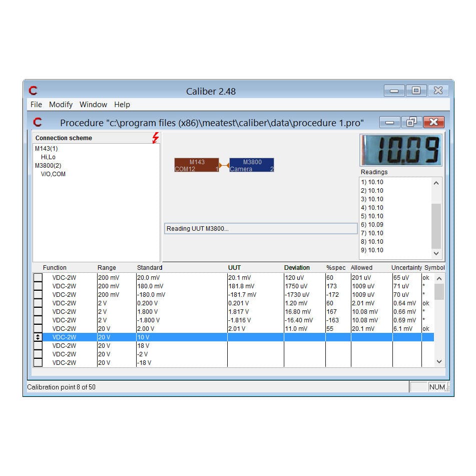Check the box beside the 1.800 V row
476x476 pixels.
(x=38, y=311)
